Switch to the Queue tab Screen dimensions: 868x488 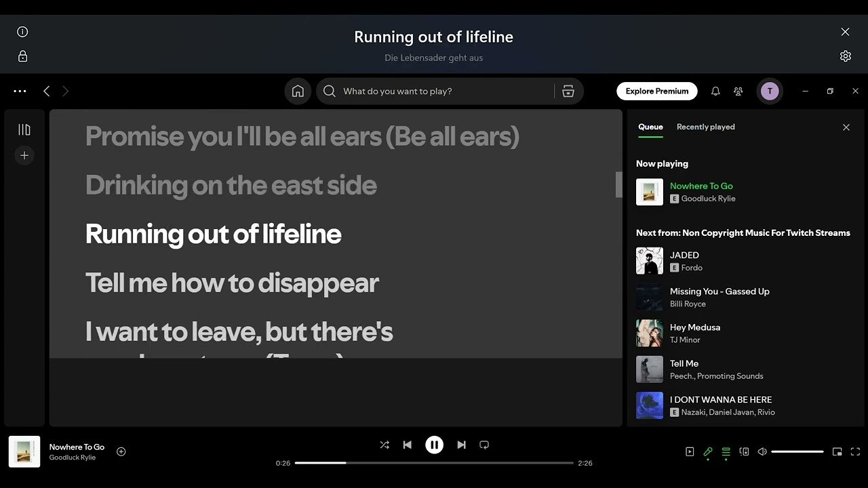click(650, 127)
